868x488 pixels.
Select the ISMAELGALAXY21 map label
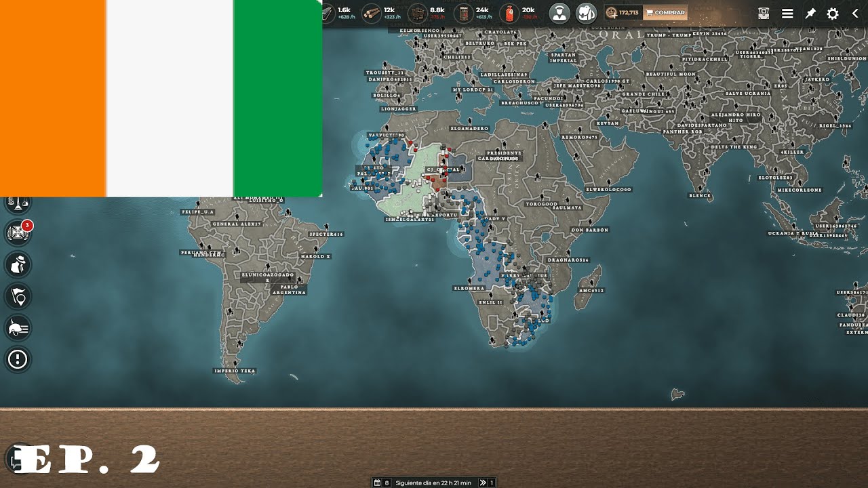[410, 220]
